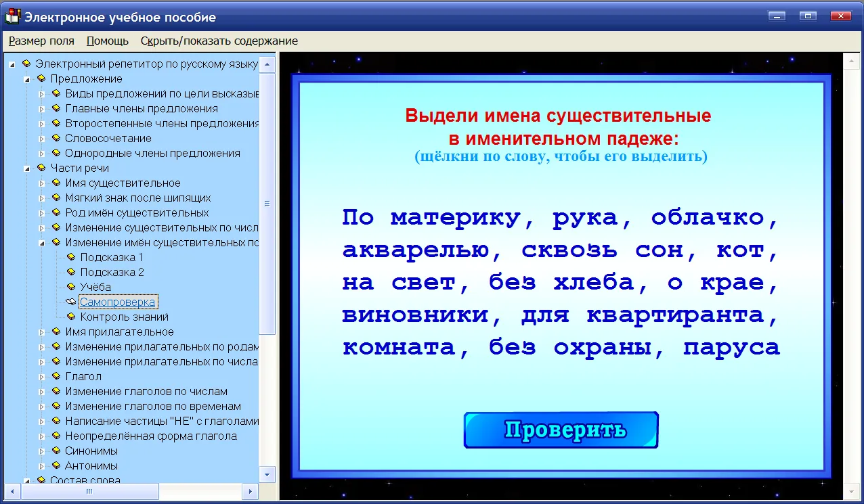Select the word квартиранта in exercise
Viewport: 864px width, 504px height.
click(676, 315)
